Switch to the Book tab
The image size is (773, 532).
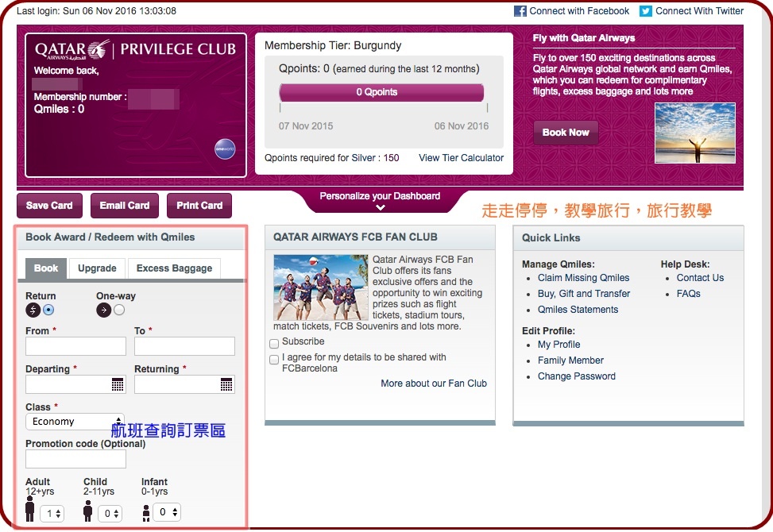click(x=46, y=268)
